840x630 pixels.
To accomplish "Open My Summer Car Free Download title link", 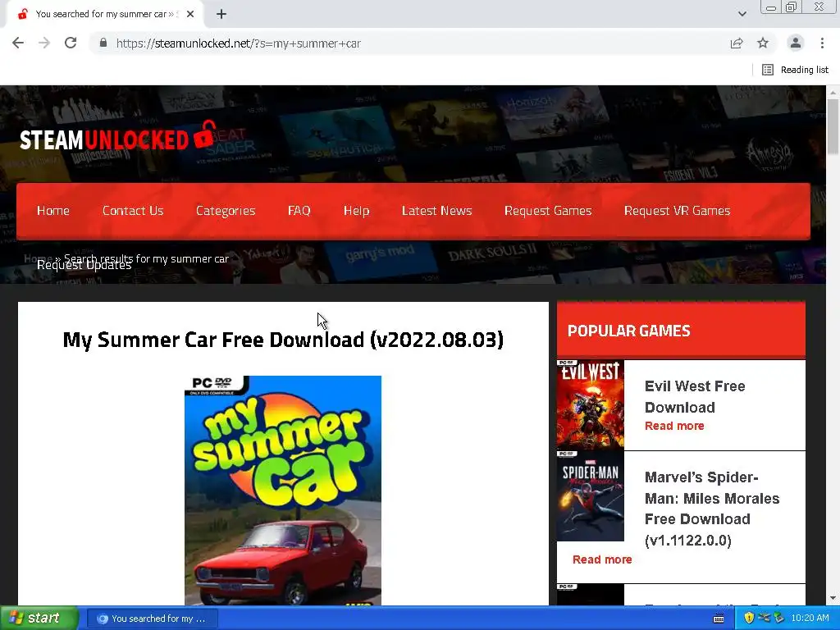I will 283,340.
